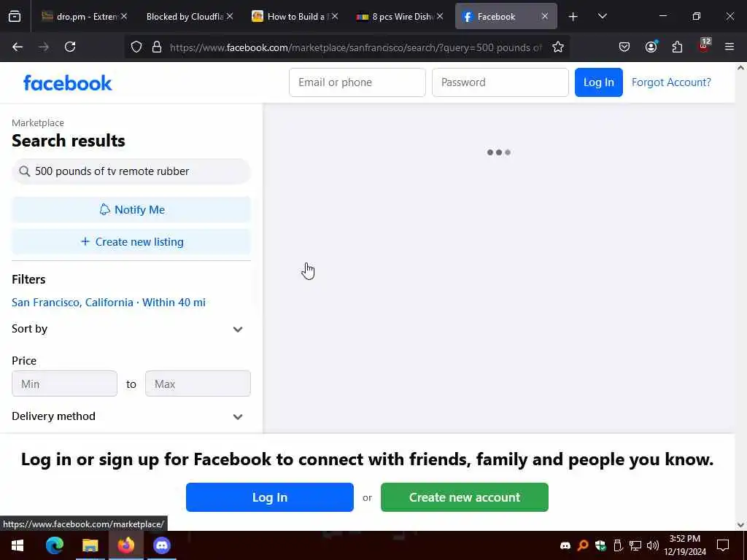Click page scrollbar down arrow
747x560 pixels.
click(x=740, y=525)
